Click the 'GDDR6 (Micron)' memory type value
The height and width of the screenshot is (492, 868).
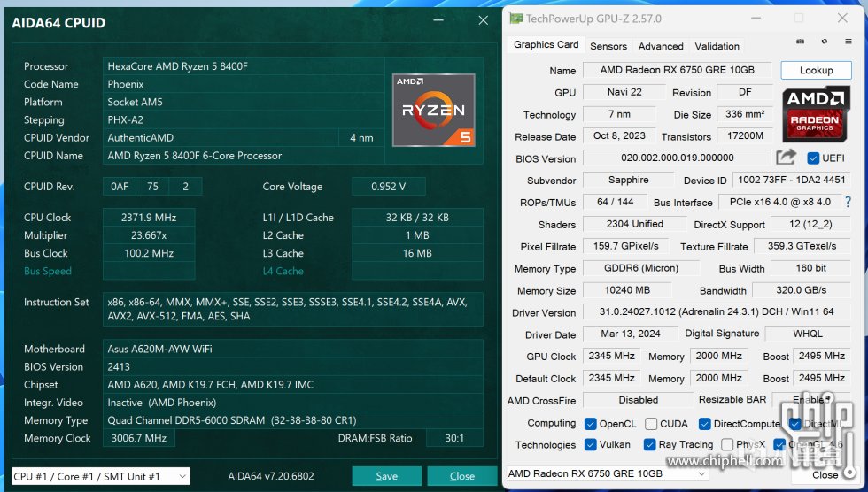pyautogui.click(x=641, y=268)
